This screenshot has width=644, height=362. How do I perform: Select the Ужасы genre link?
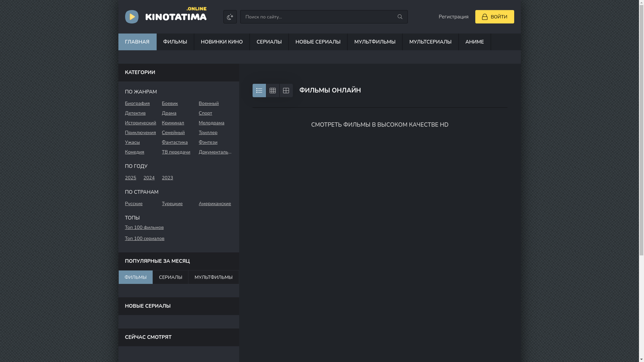pyautogui.click(x=132, y=142)
